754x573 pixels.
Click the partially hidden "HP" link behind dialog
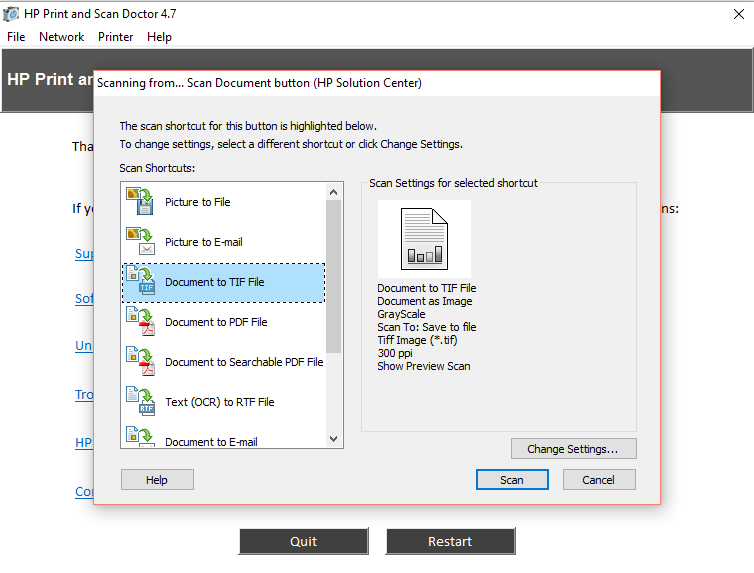pyautogui.click(x=84, y=443)
